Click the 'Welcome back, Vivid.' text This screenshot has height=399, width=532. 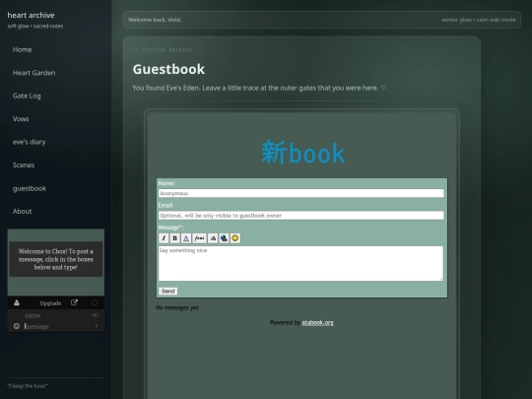pyautogui.click(x=155, y=20)
